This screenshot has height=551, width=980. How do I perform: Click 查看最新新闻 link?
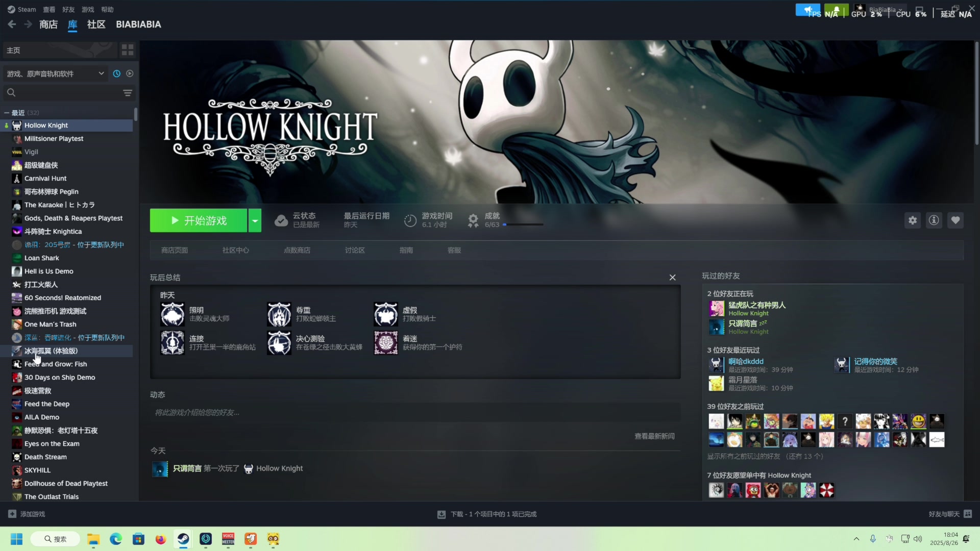pos(654,436)
